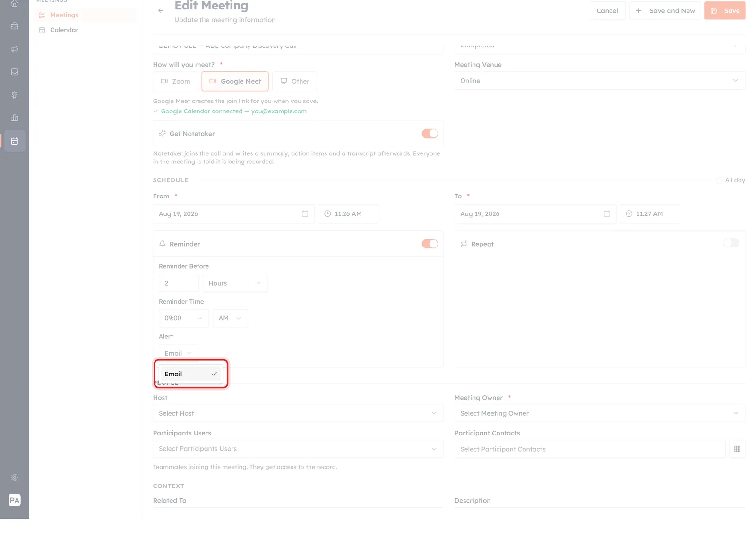
Task: Open the award badge icon in sidebar
Action: click(15, 95)
